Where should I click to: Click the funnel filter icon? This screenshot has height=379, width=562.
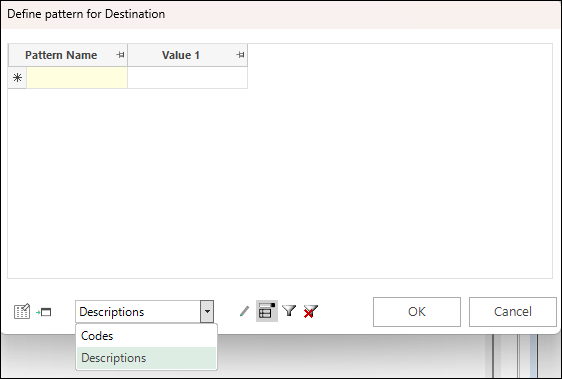point(289,311)
